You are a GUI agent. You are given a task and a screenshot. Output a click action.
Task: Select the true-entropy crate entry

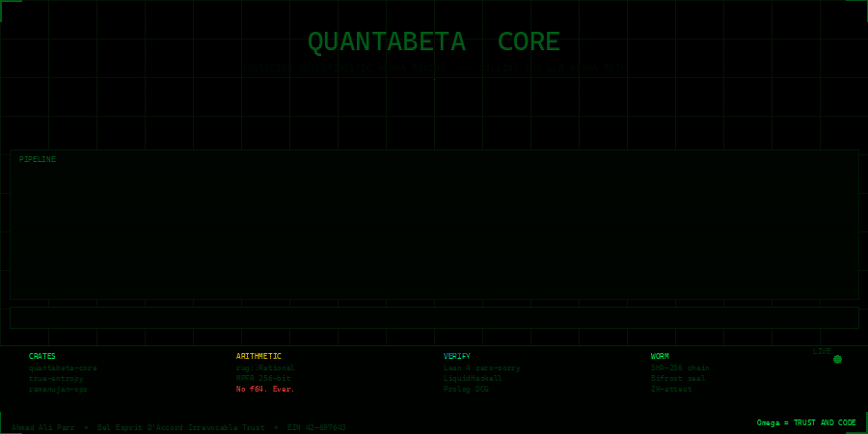56,379
